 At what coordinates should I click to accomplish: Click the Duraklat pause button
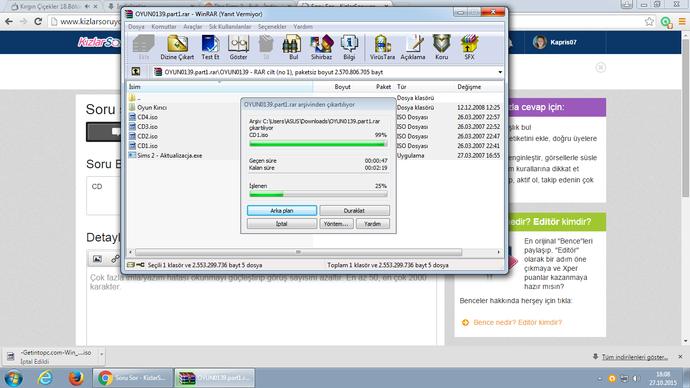coord(354,211)
